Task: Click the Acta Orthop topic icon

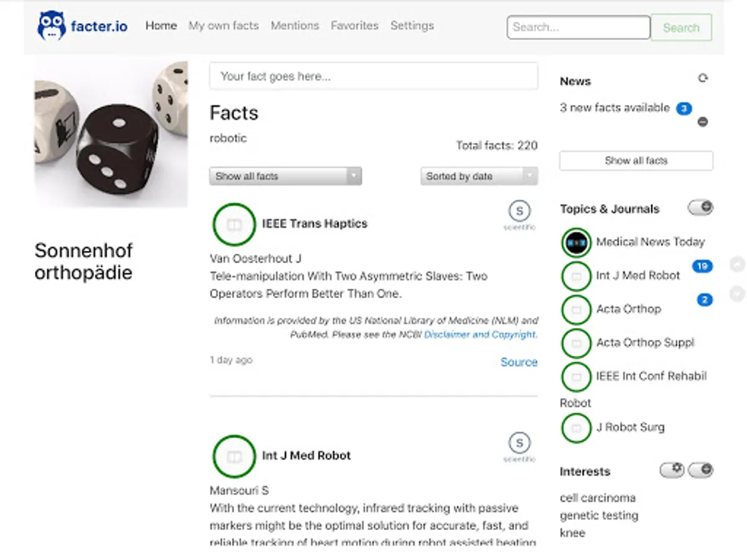Action: (x=576, y=309)
